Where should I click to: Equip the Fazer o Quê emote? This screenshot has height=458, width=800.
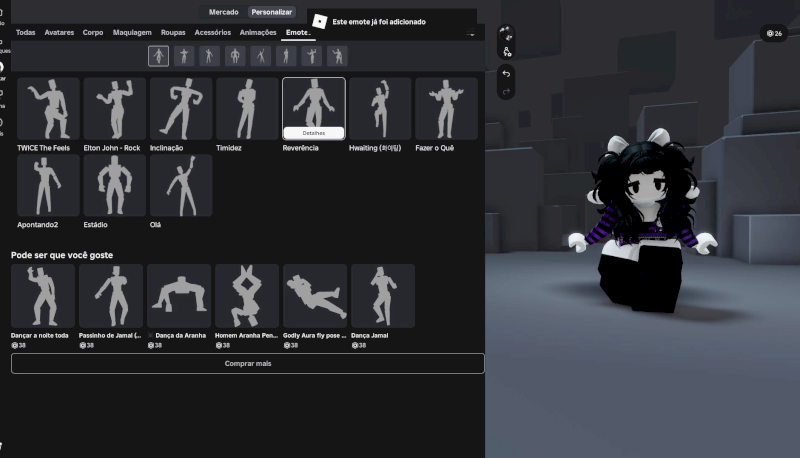[x=446, y=109]
